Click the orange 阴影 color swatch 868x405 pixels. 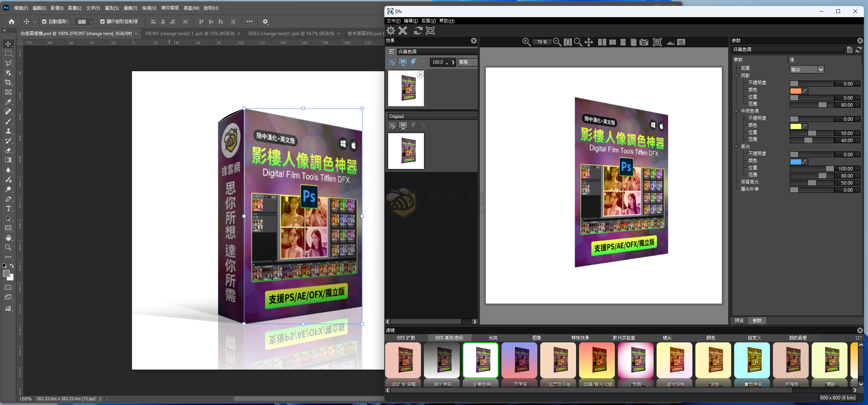[795, 91]
